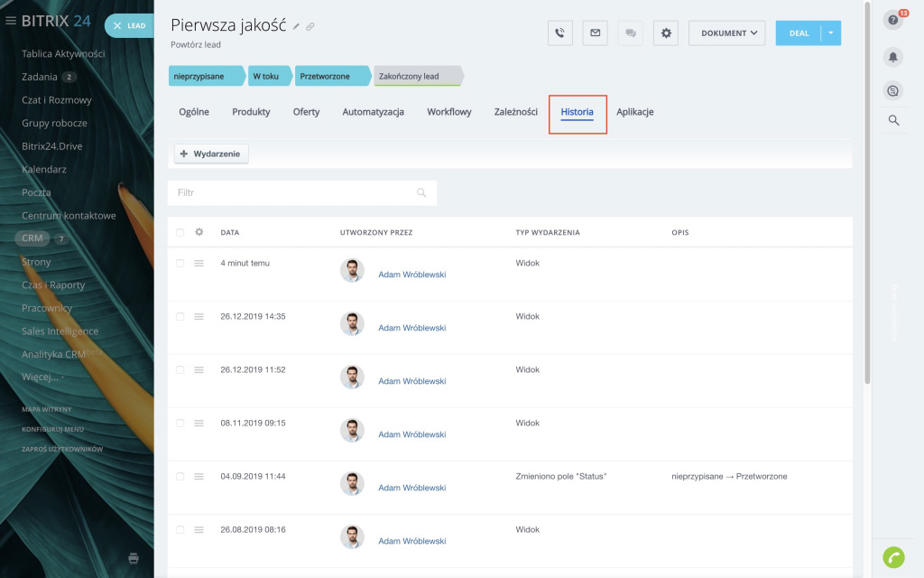
Task: Click into the Filtr search field
Action: tap(293, 193)
